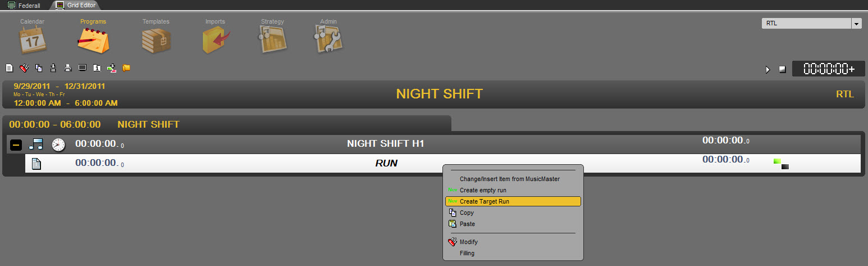This screenshot has width=868, height=266.
Task: Click the green color marker on RUN row
Action: [777, 161]
